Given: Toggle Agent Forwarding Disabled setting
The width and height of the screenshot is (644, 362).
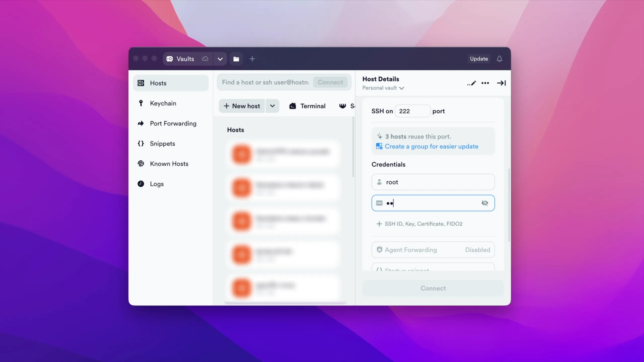Looking at the screenshot, I should [x=433, y=250].
